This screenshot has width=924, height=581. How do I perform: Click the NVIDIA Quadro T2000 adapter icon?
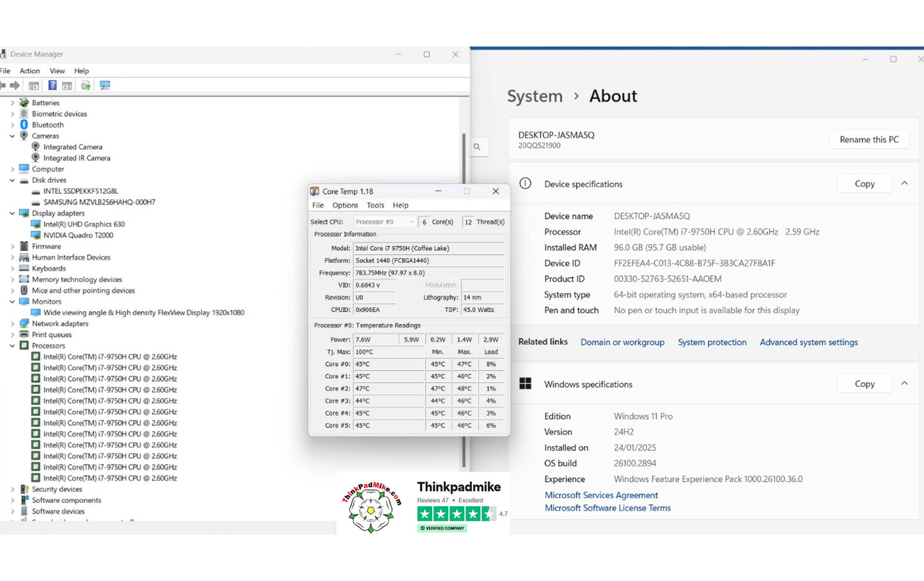36,235
